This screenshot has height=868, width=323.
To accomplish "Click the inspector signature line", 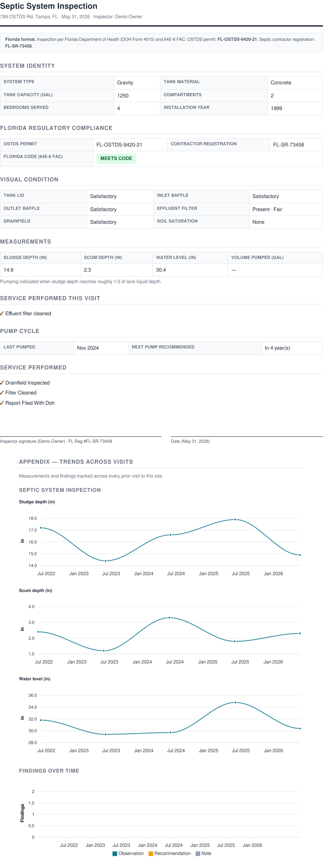I will point(81,437).
